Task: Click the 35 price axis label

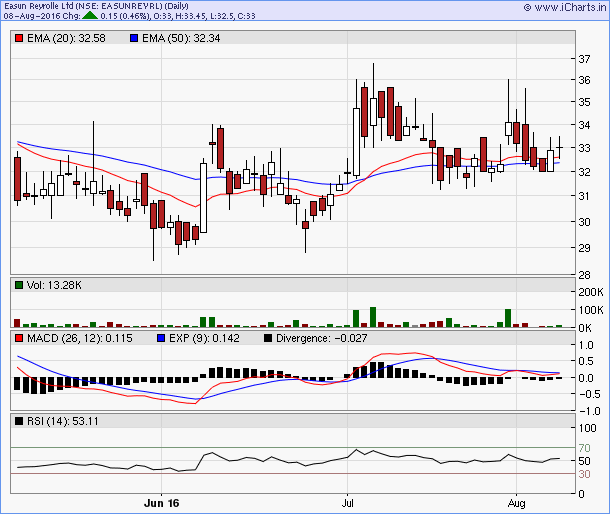Action: pyautogui.click(x=584, y=102)
